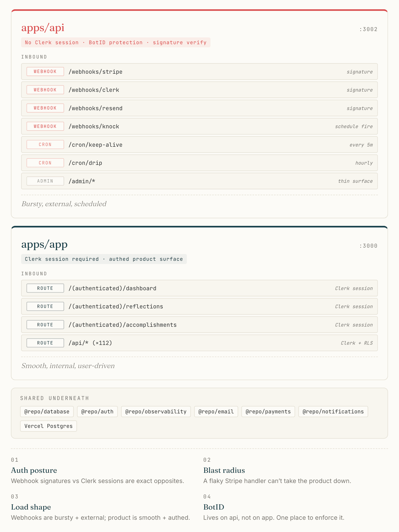Click the 'hourly' schedule note
399x532 pixels.
pos(364,163)
